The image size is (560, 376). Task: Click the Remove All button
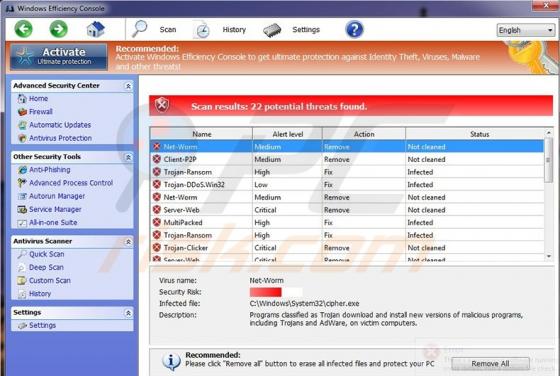pyautogui.click(x=490, y=364)
